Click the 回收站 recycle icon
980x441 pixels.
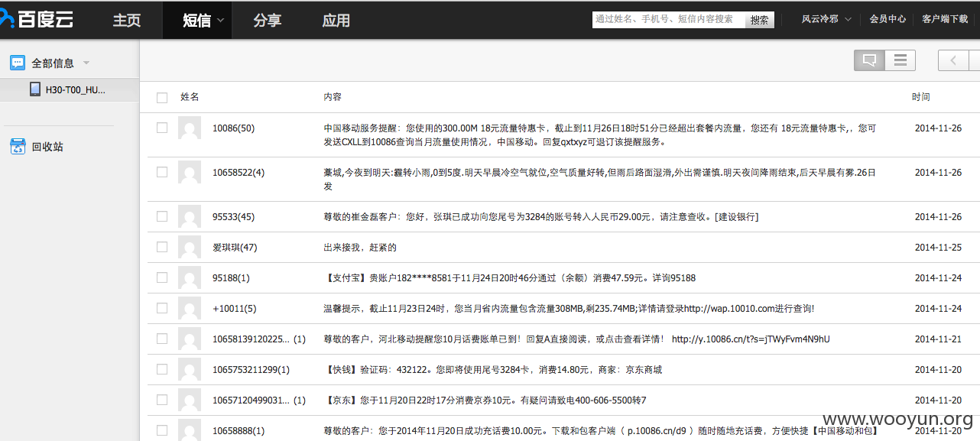coord(18,147)
